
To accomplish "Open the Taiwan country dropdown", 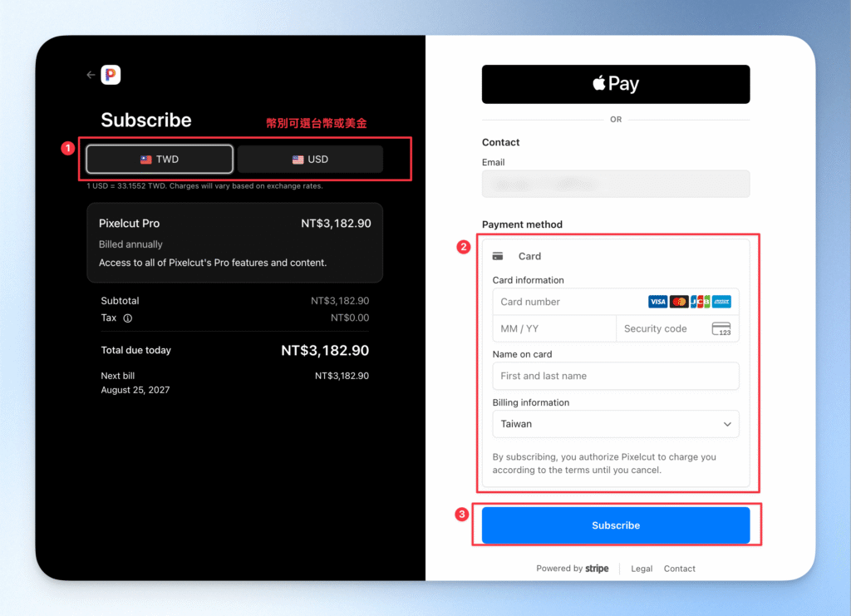I will point(616,424).
